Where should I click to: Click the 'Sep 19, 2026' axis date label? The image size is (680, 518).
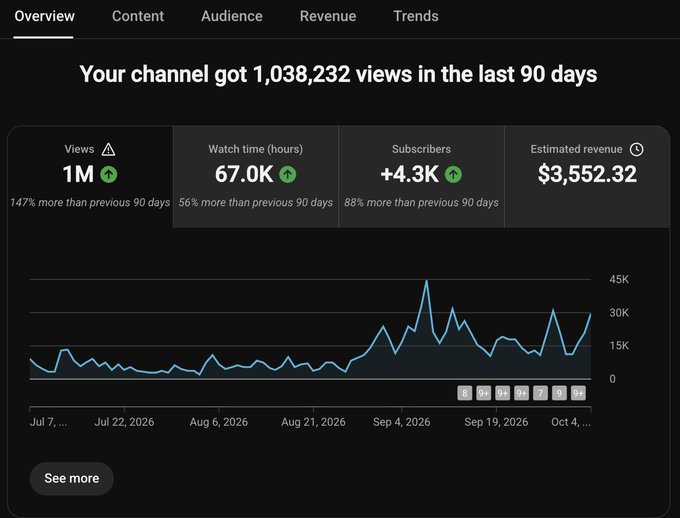(x=496, y=422)
